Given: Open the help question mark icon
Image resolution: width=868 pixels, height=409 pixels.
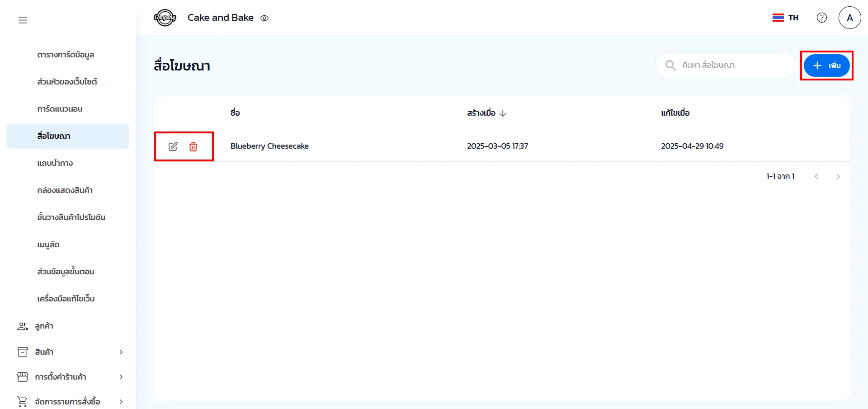Looking at the screenshot, I should pos(821,18).
